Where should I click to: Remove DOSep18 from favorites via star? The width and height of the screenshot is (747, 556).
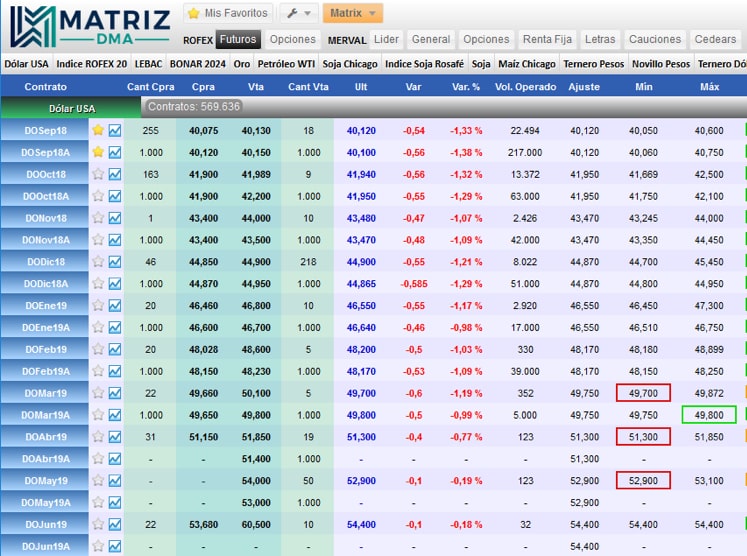coord(98,130)
